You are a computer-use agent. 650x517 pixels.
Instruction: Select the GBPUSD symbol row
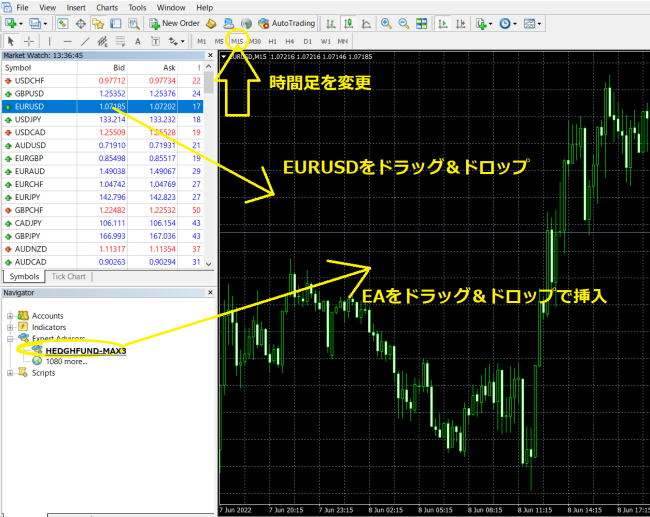click(x=102, y=94)
